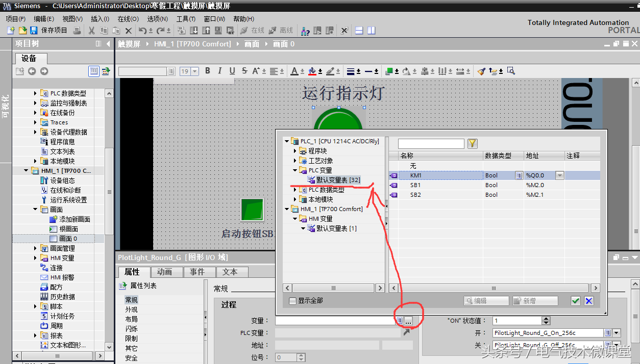Screen dimensions: 640x364
Task: Click the paste icon in main toolbar
Action: (x=116, y=31)
